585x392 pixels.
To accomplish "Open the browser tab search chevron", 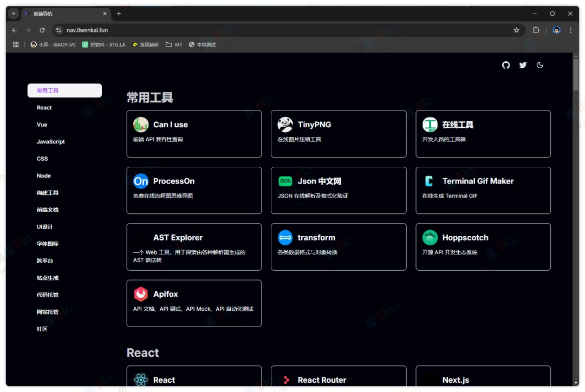I will pyautogui.click(x=12, y=13).
